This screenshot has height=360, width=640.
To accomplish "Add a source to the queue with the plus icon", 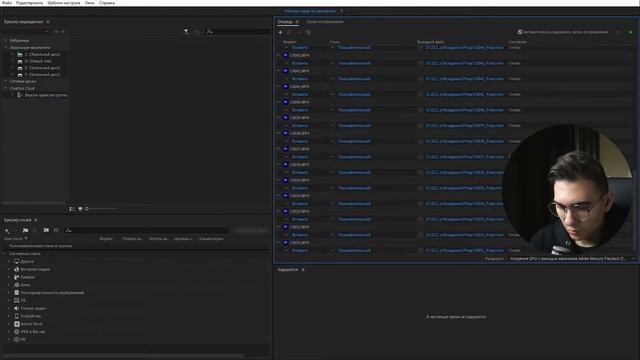I will tap(280, 32).
